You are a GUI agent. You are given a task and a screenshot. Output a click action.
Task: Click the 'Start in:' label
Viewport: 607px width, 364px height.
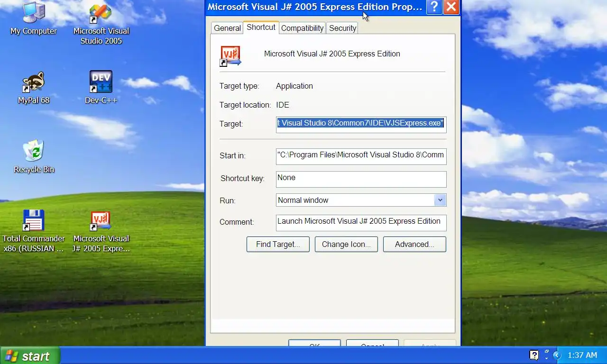232,155
